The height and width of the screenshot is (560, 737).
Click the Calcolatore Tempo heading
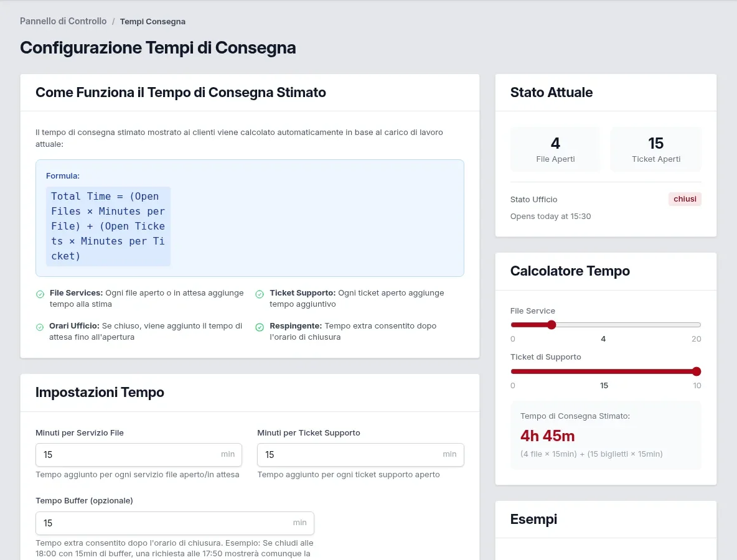570,271
